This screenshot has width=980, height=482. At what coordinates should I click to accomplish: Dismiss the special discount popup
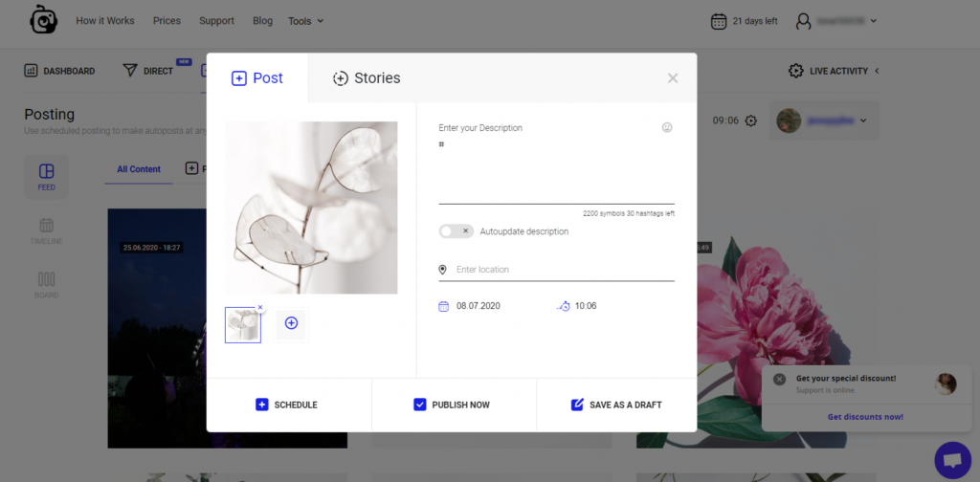click(779, 379)
